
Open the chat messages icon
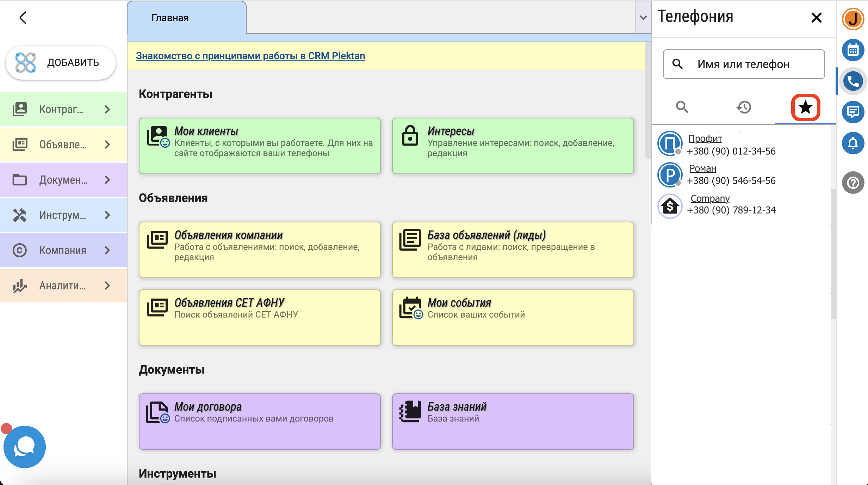point(853,112)
